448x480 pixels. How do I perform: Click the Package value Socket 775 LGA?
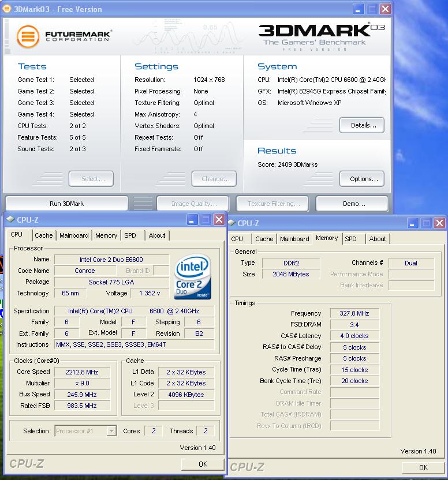pos(111,282)
